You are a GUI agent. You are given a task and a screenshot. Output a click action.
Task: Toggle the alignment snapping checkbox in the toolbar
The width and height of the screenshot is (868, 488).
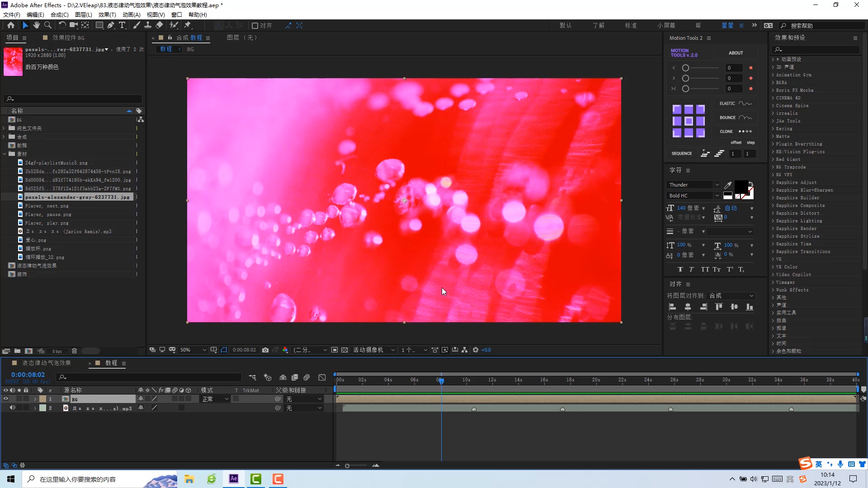pyautogui.click(x=255, y=26)
